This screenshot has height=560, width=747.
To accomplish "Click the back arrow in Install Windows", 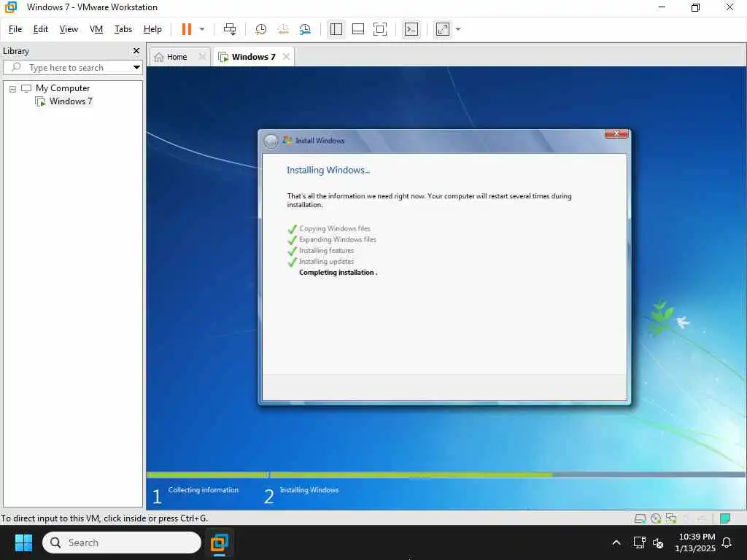I will 271,141.
